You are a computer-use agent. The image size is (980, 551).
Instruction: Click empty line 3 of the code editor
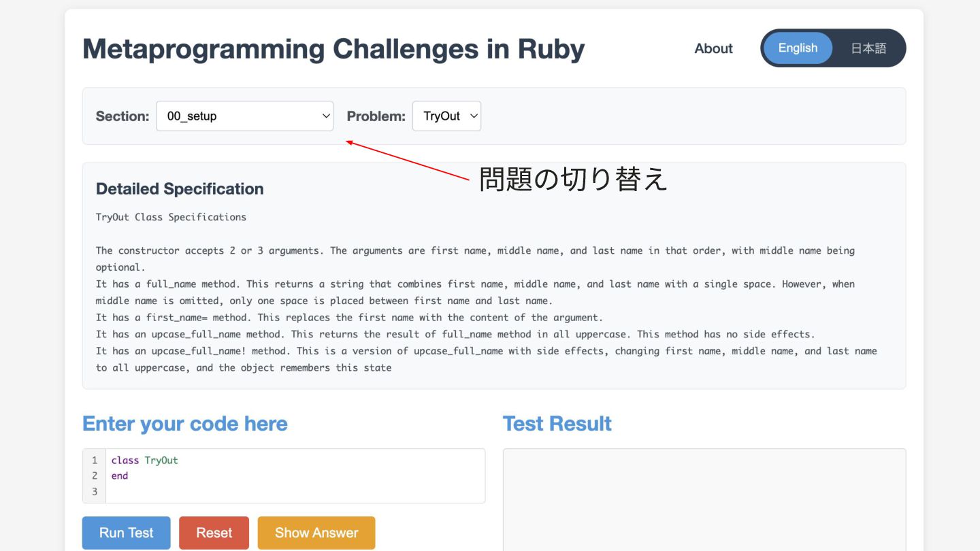(272, 492)
